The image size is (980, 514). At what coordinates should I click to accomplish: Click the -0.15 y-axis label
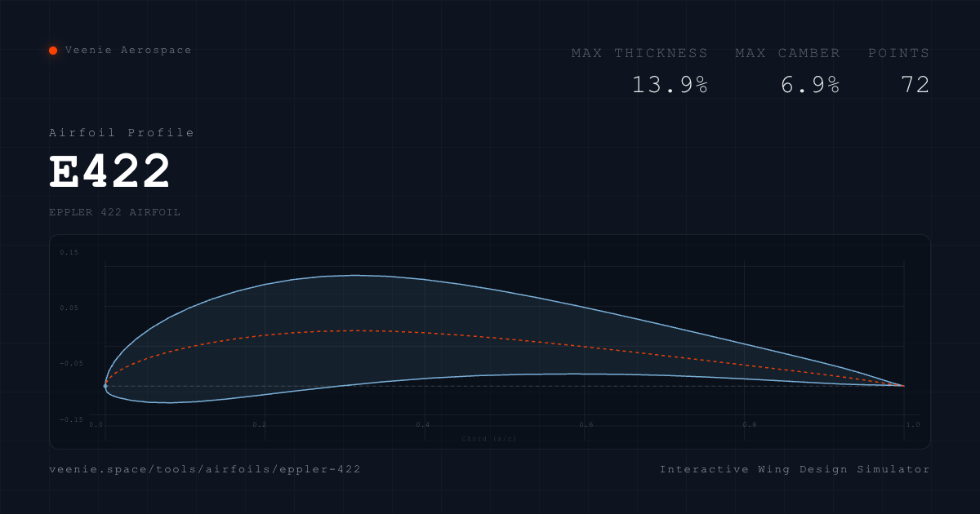pos(71,419)
